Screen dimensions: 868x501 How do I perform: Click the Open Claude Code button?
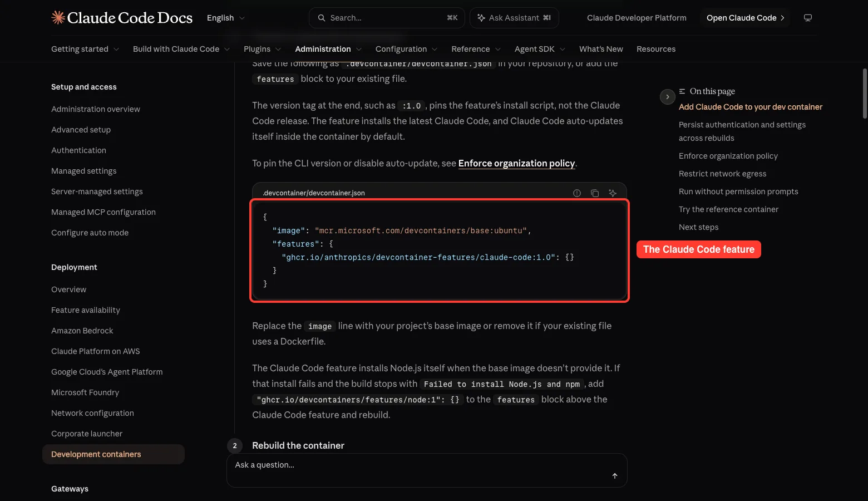pos(746,18)
